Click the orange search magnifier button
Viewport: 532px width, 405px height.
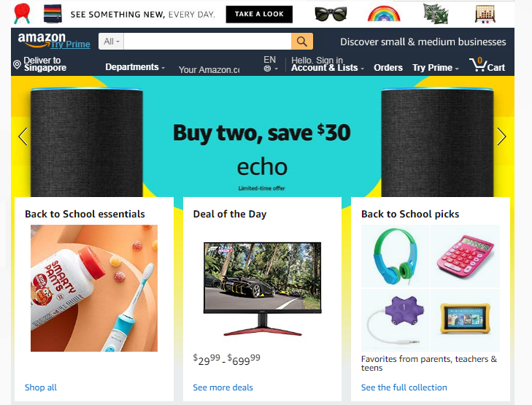[301, 42]
